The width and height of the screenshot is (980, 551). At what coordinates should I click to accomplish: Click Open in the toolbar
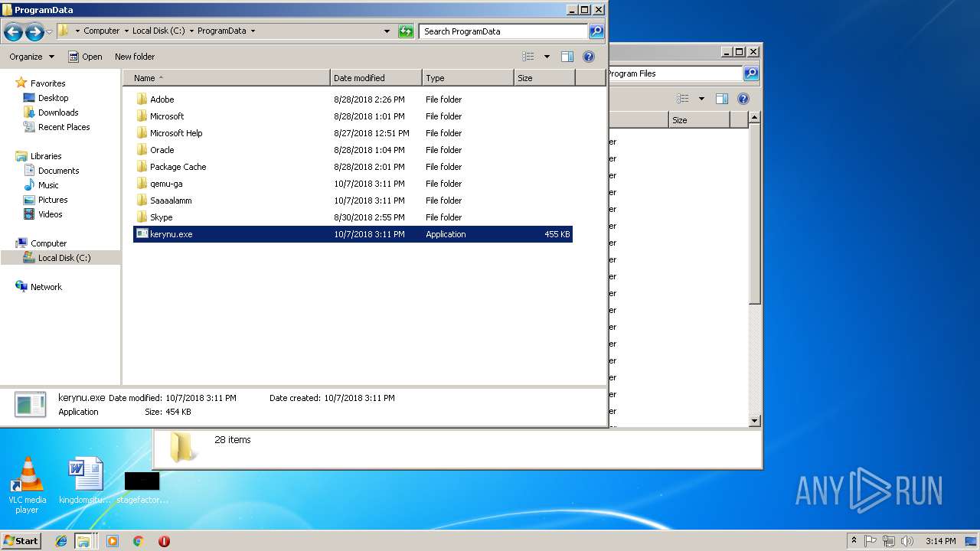[85, 57]
